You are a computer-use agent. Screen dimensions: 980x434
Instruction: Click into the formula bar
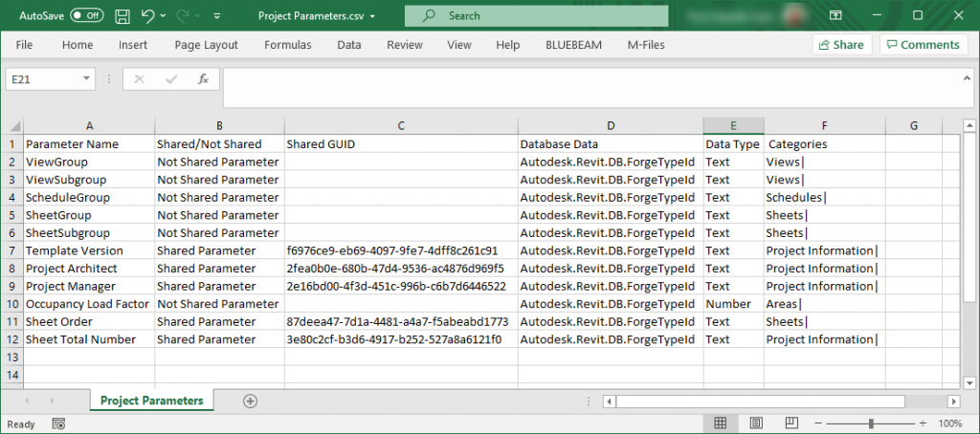pyautogui.click(x=591, y=87)
